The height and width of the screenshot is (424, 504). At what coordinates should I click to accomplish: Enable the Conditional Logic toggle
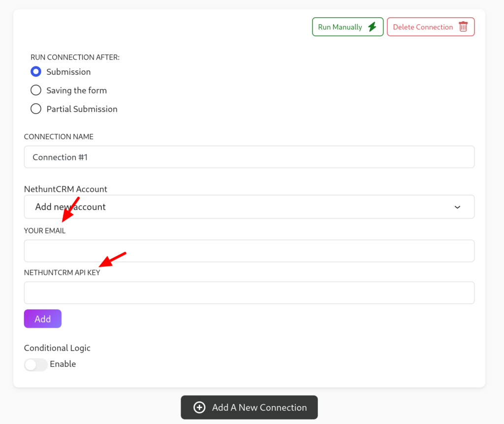[35, 364]
